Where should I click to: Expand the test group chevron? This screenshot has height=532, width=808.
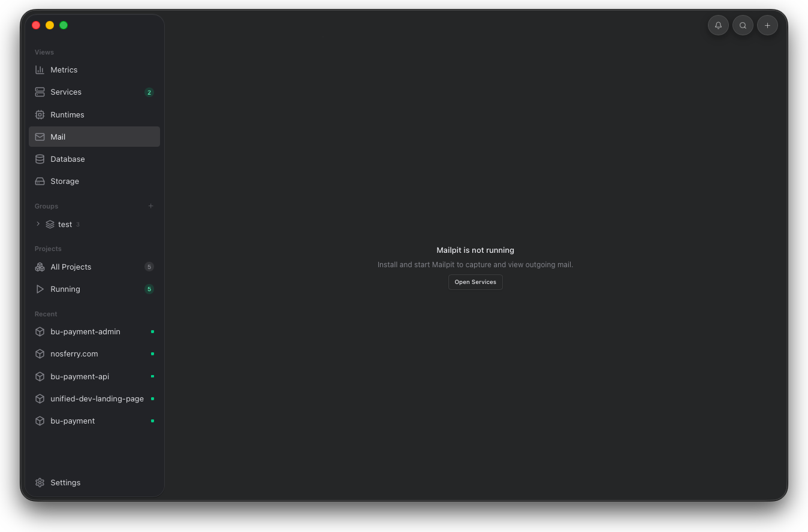pyautogui.click(x=38, y=224)
